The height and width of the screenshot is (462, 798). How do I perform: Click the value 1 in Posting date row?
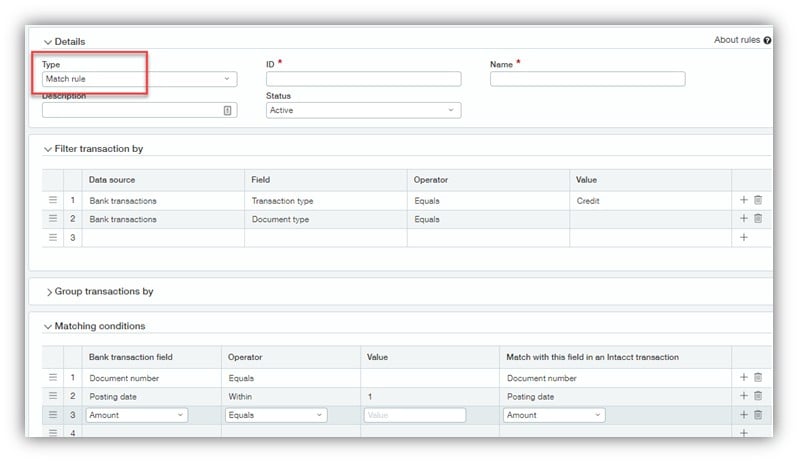click(x=430, y=396)
